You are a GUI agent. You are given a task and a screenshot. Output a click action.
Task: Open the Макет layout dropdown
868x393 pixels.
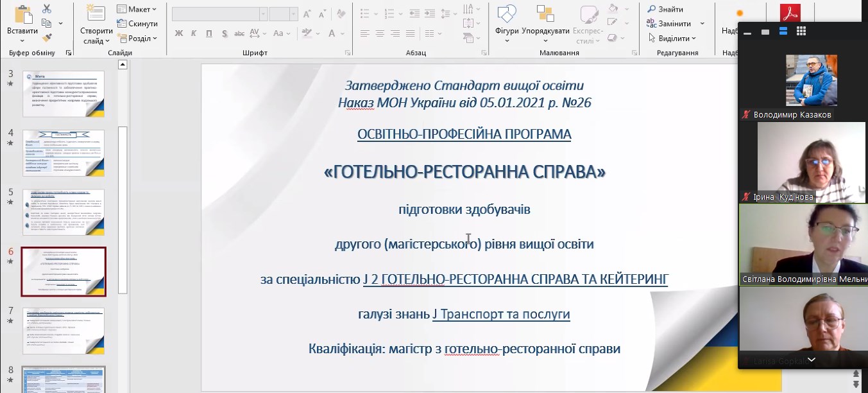138,9
